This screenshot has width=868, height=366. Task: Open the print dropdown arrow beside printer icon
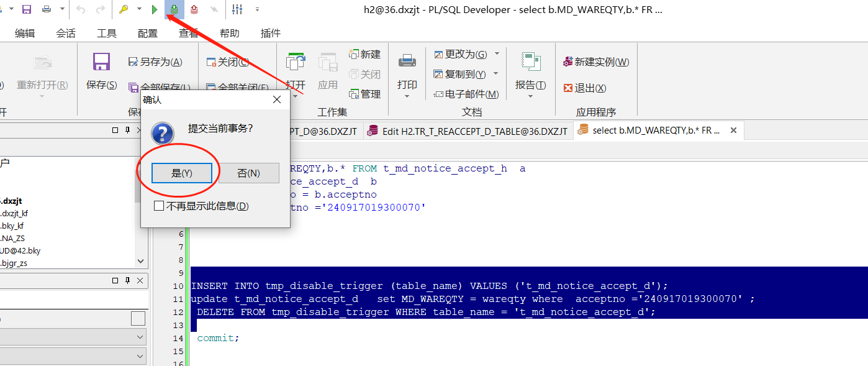coord(62,9)
